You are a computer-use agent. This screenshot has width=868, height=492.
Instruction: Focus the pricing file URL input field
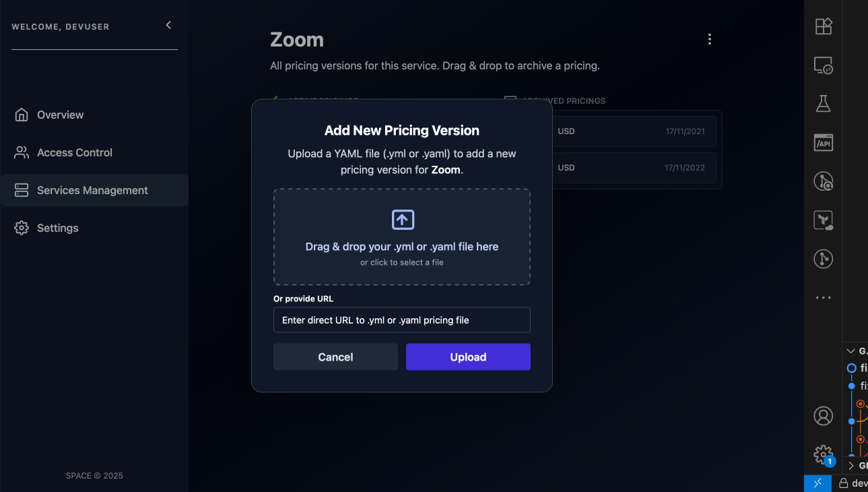click(x=402, y=320)
